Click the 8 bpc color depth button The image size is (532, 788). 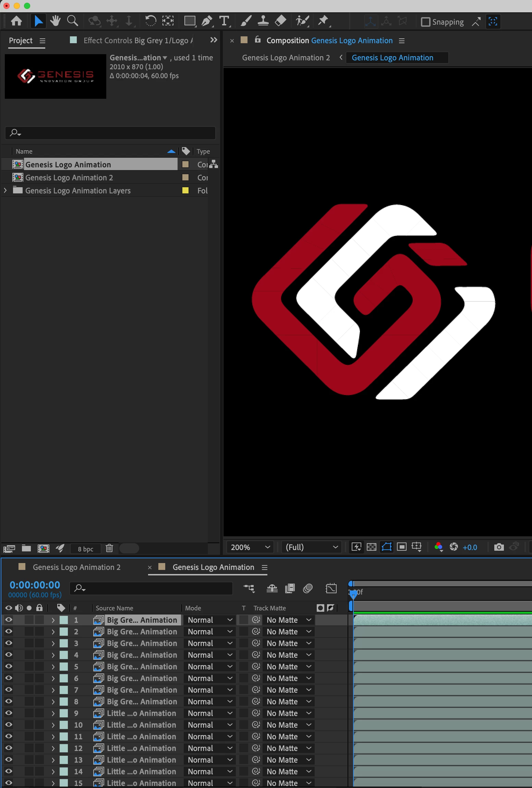[85, 549]
